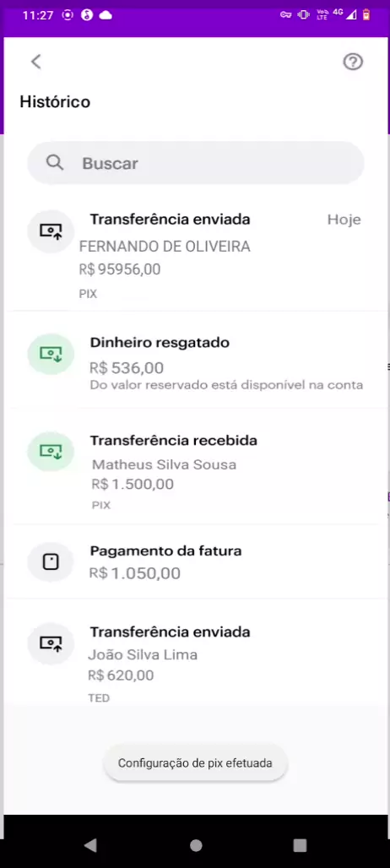Focus the Buscar search field
Image resolution: width=390 pixels, height=868 pixels.
(196, 163)
